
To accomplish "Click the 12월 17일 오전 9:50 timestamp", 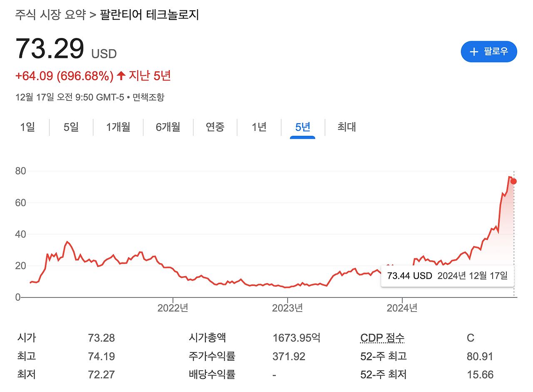I will (70, 97).
